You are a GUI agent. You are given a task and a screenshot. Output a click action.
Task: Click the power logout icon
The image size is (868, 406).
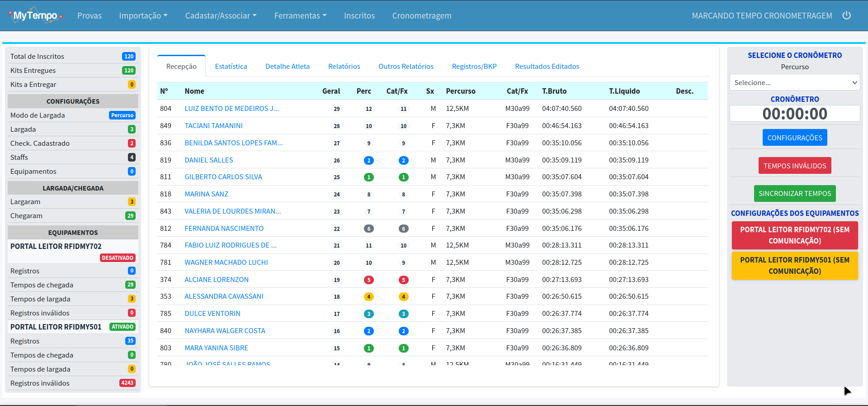[x=847, y=15]
